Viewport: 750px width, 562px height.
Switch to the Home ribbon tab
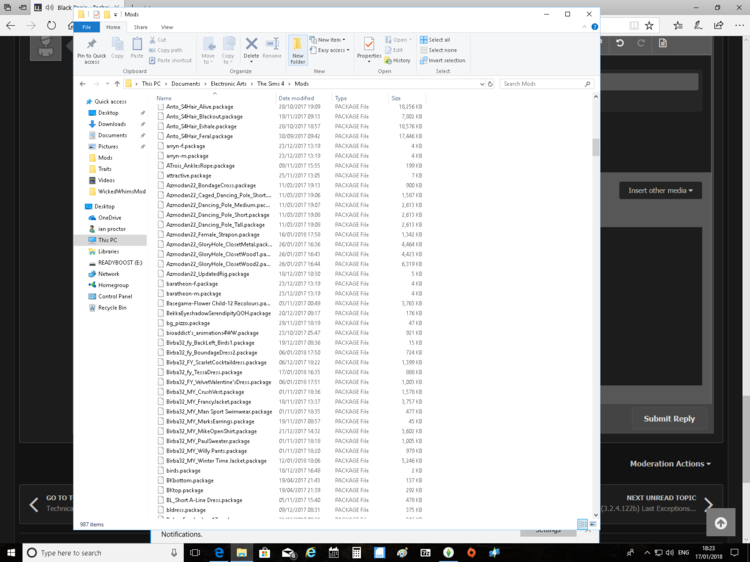pyautogui.click(x=113, y=27)
